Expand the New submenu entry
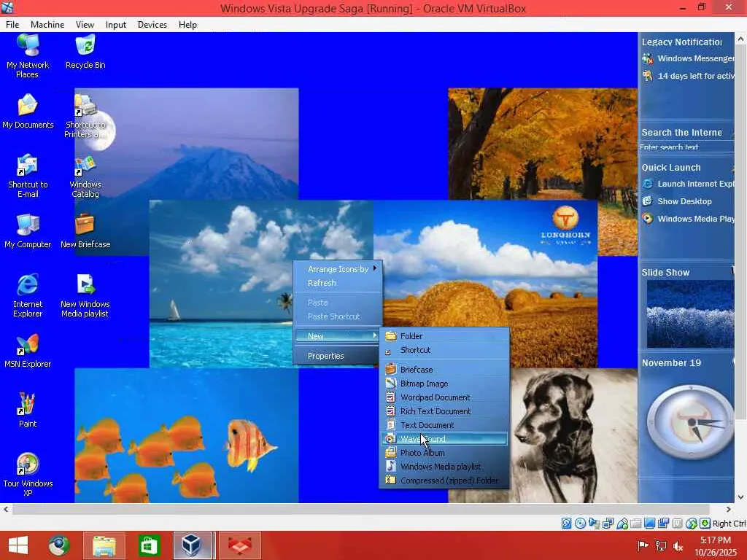The width and height of the screenshot is (747, 560). (338, 336)
